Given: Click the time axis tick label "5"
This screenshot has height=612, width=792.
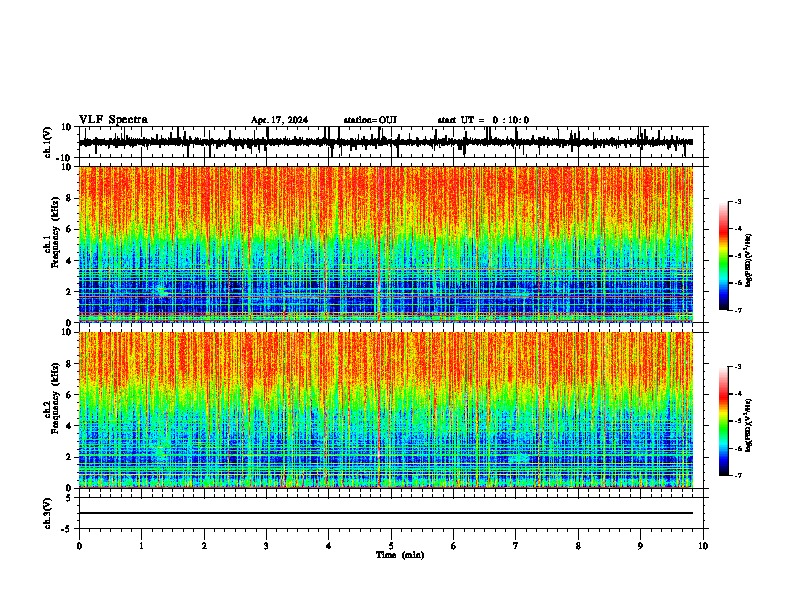Looking at the screenshot, I should coord(391,546).
